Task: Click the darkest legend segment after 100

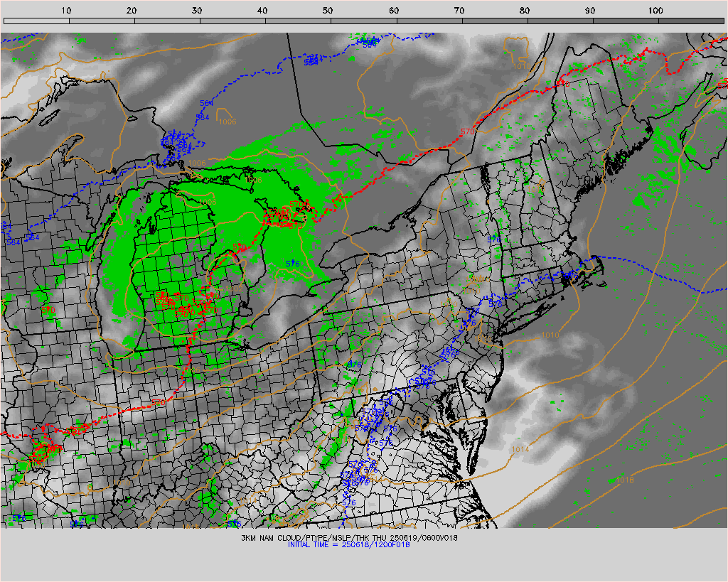Action: coord(691,21)
